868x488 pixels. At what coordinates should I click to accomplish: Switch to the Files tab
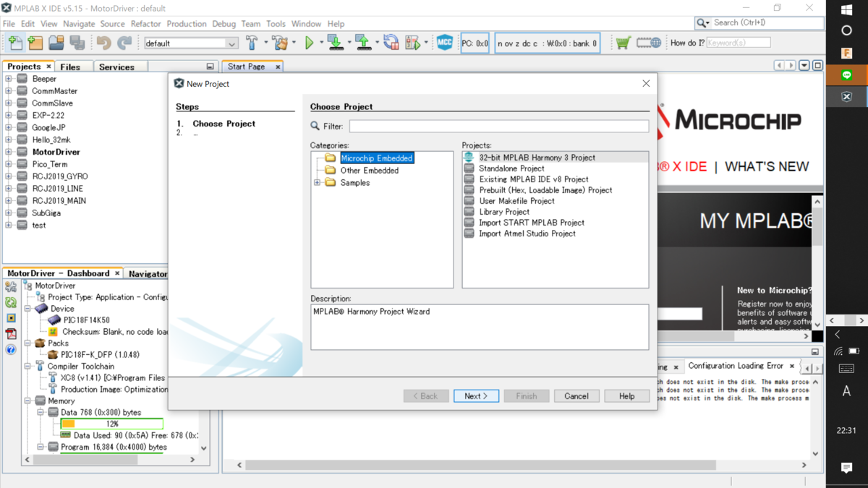coord(70,67)
